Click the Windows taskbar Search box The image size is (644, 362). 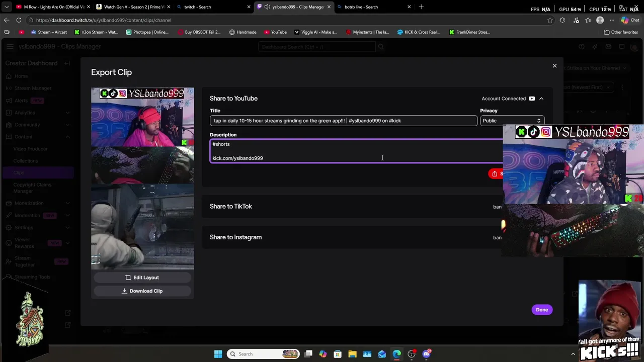point(264,354)
